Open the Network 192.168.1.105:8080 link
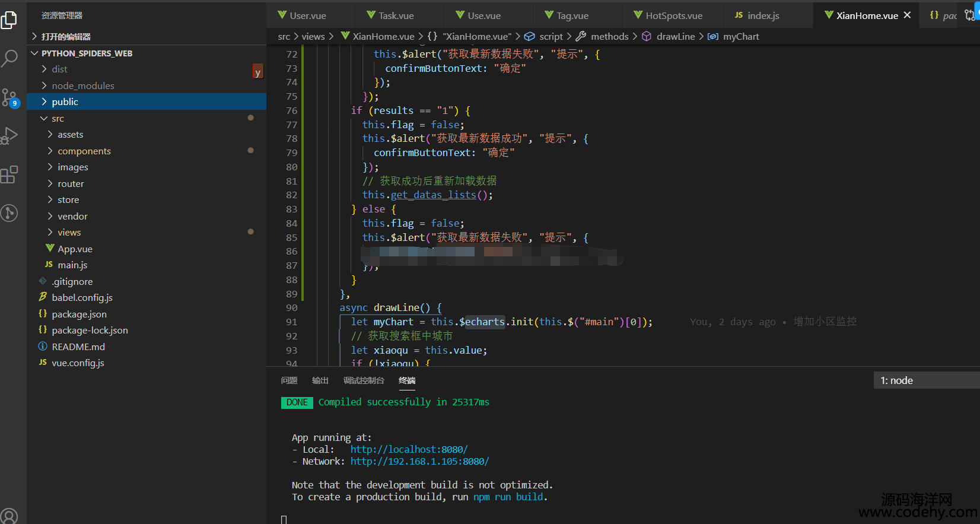 pos(419,462)
